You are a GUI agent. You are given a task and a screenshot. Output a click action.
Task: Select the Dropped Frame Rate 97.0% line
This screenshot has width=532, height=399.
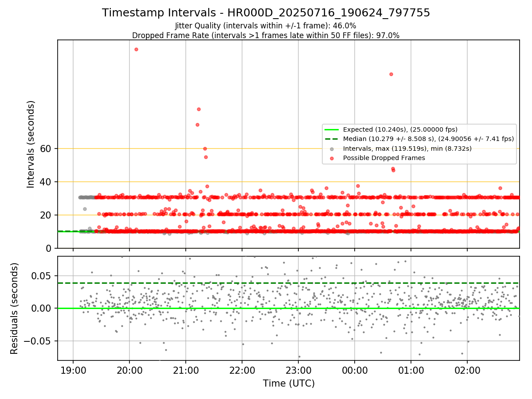266,35
